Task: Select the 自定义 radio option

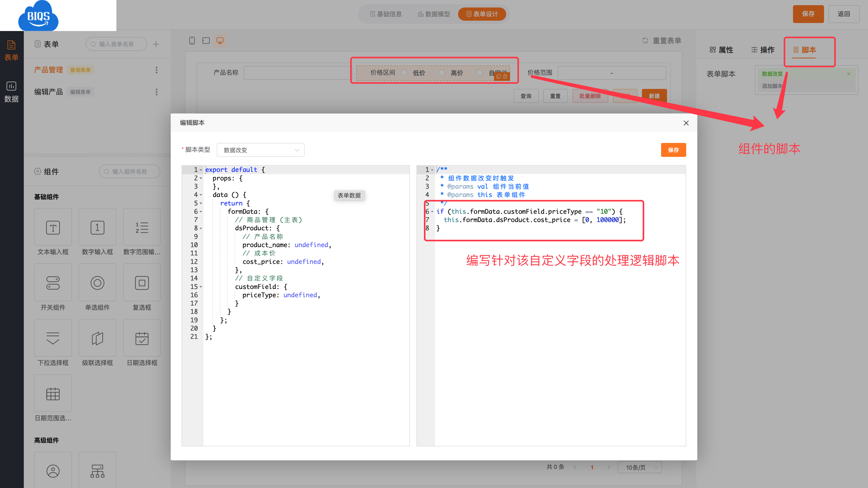Action: point(480,73)
